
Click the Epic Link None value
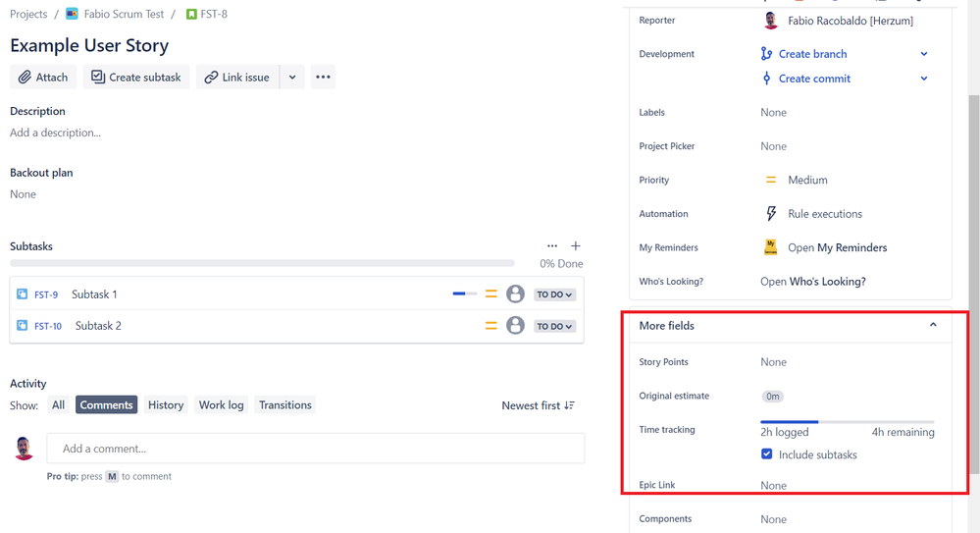773,486
